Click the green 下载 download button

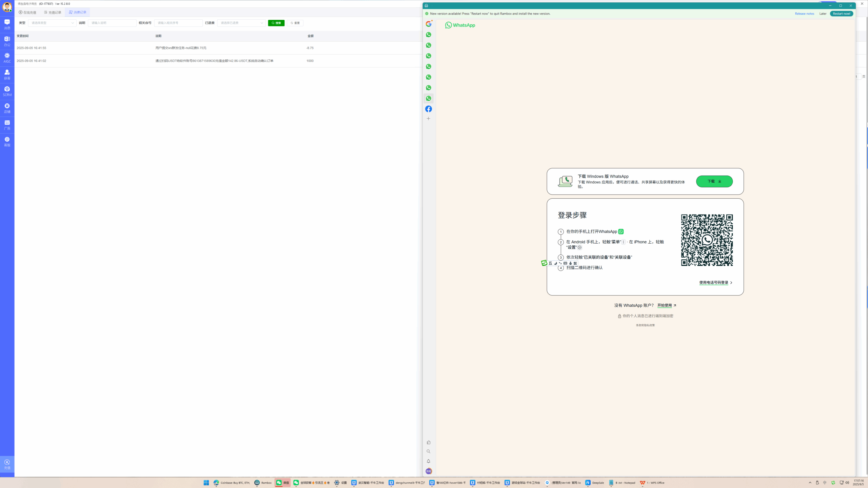coord(714,181)
